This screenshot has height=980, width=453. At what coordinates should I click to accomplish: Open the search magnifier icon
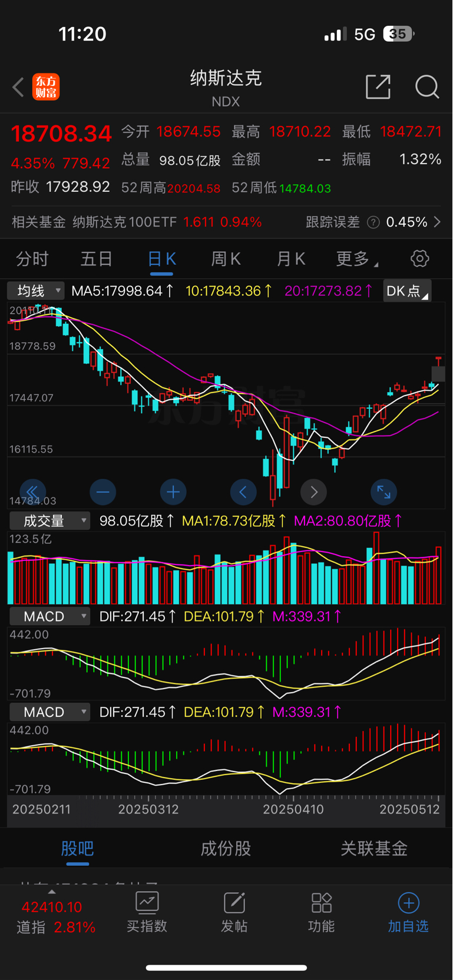426,87
